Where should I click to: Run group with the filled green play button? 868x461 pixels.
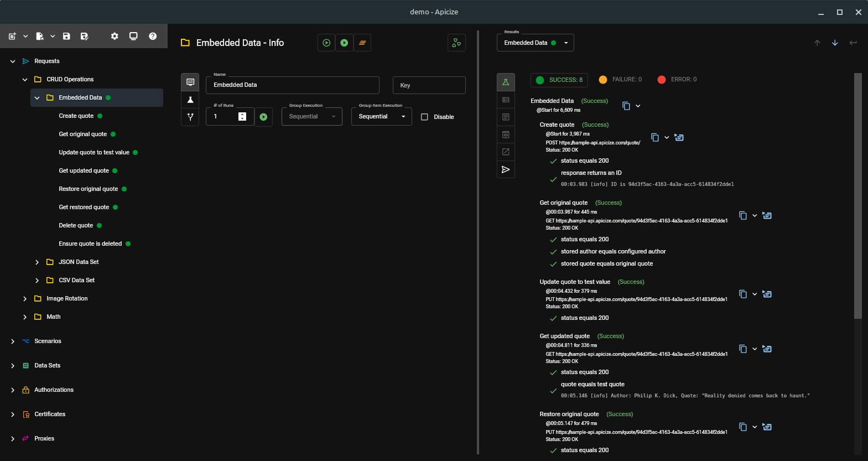[x=344, y=43]
